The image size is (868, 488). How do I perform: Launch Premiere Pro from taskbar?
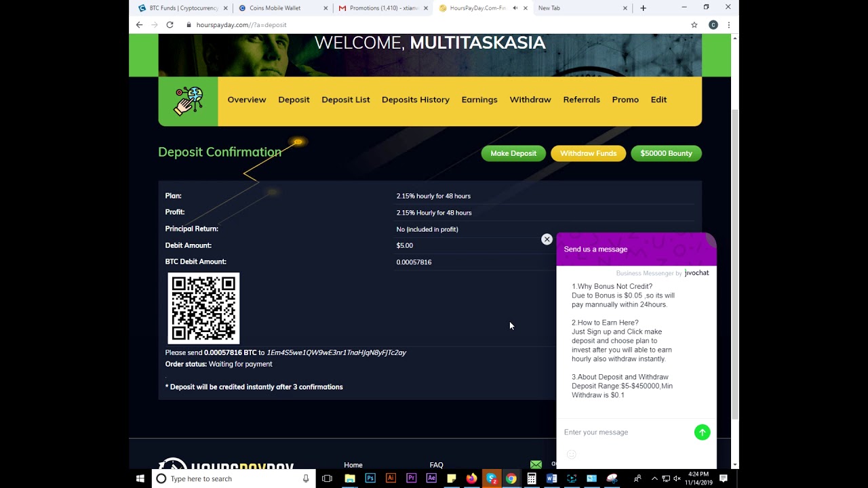pyautogui.click(x=411, y=479)
